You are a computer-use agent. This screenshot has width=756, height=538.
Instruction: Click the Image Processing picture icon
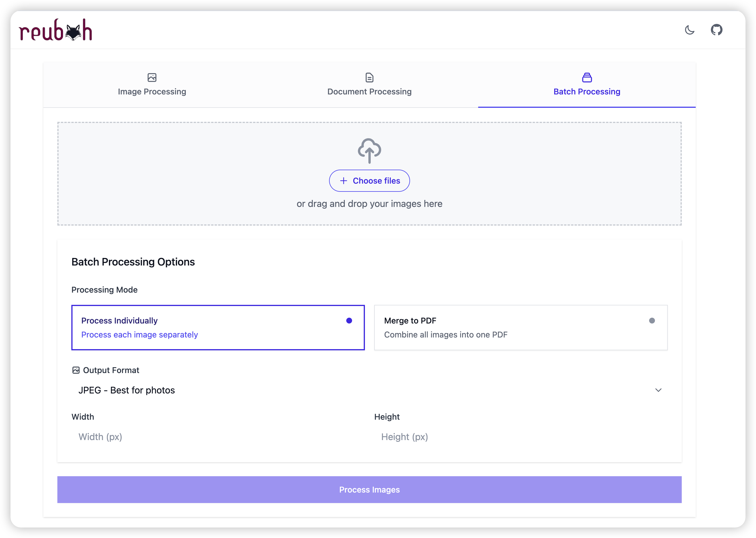152,78
